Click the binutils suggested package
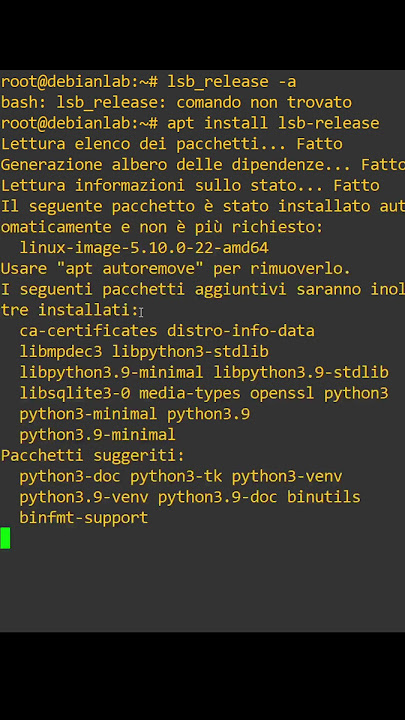405x720 pixels. tap(324, 497)
